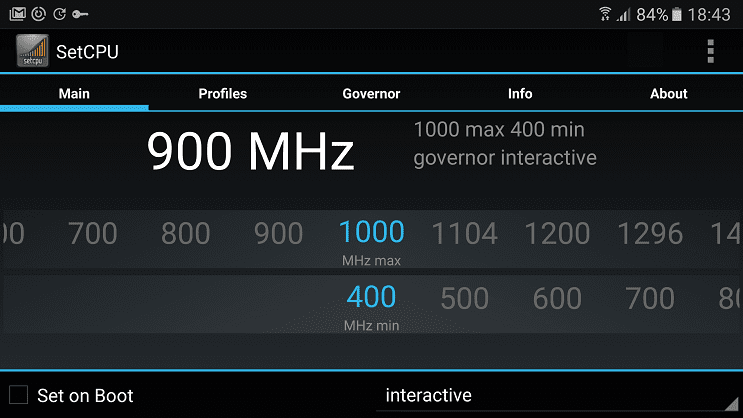This screenshot has height=418, width=743.
Task: Expand governor spinner via corner triangle
Action: (x=732, y=404)
